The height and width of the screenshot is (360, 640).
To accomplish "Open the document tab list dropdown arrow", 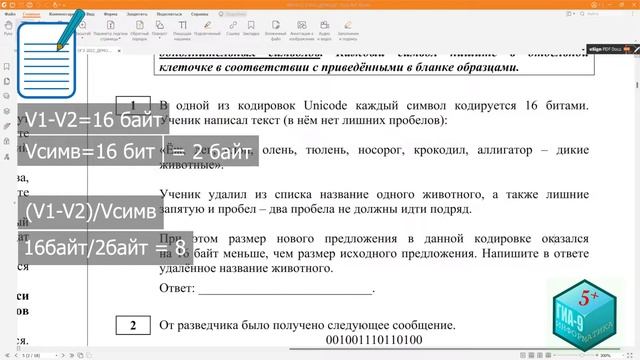I will pos(583,50).
